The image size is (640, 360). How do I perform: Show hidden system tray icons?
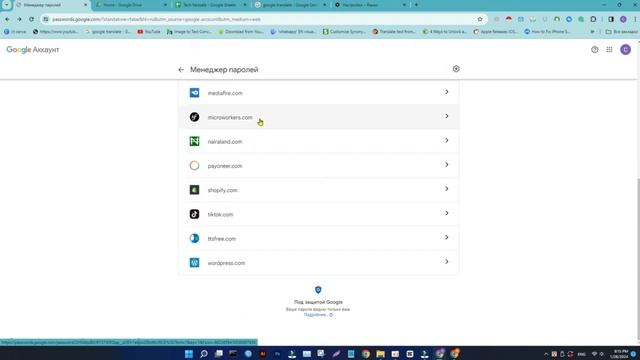546,354
